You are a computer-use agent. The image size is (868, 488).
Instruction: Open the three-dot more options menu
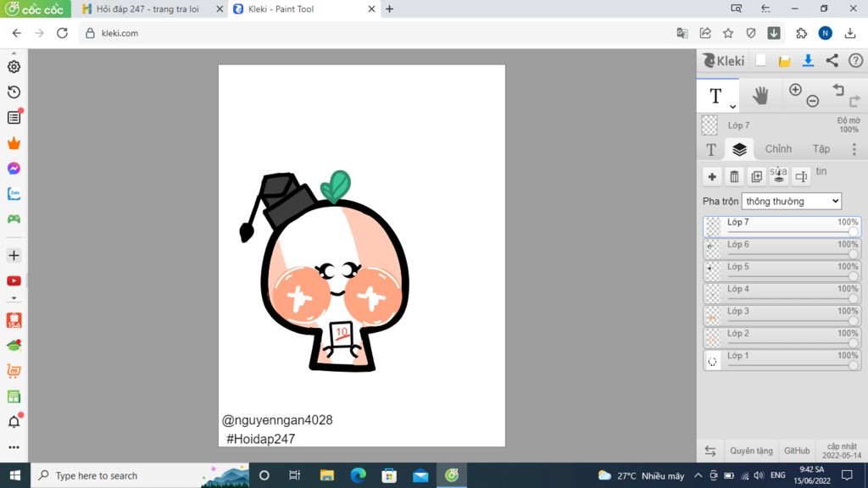[854, 149]
